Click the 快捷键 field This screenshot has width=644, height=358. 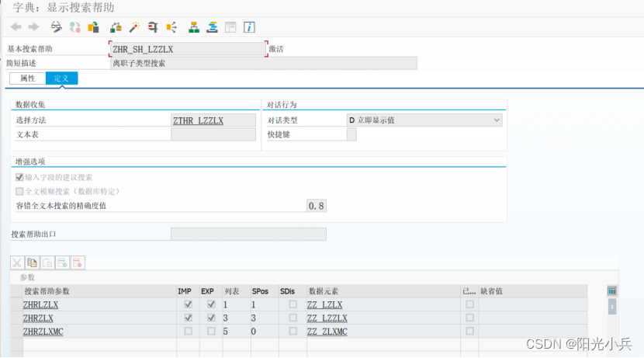click(x=351, y=134)
